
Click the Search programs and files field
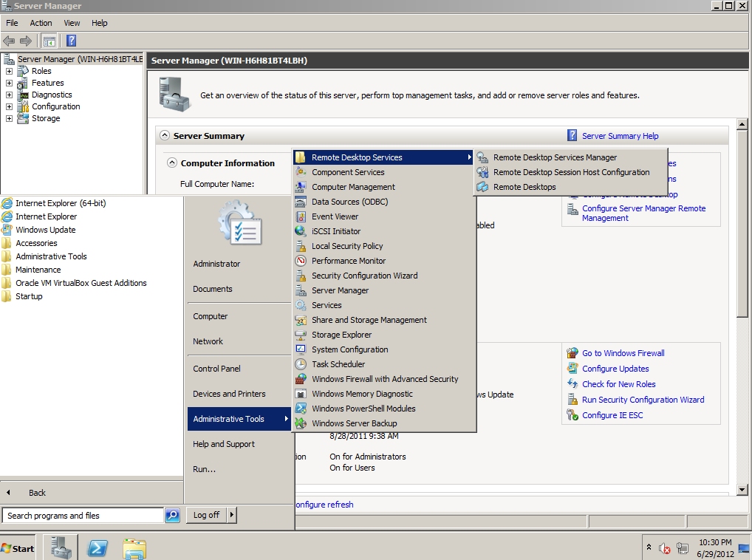(83, 516)
